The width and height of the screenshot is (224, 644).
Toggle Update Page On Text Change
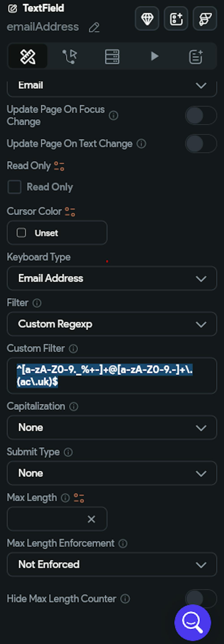pos(200,143)
